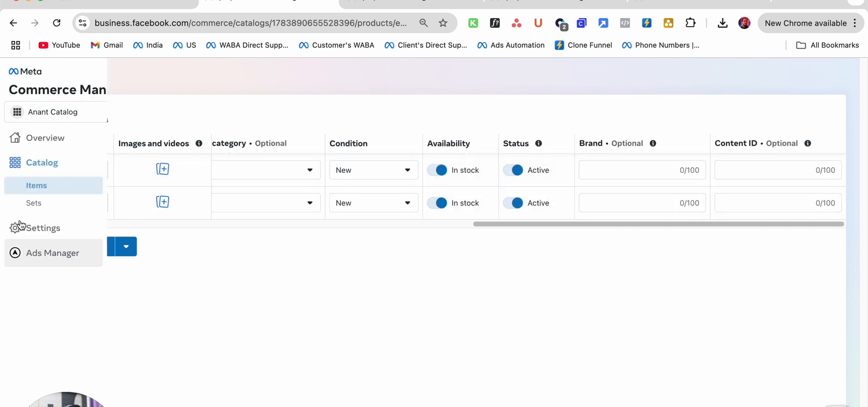Toggle Active status in first row
Image resolution: width=868 pixels, height=407 pixels.
[x=513, y=170]
